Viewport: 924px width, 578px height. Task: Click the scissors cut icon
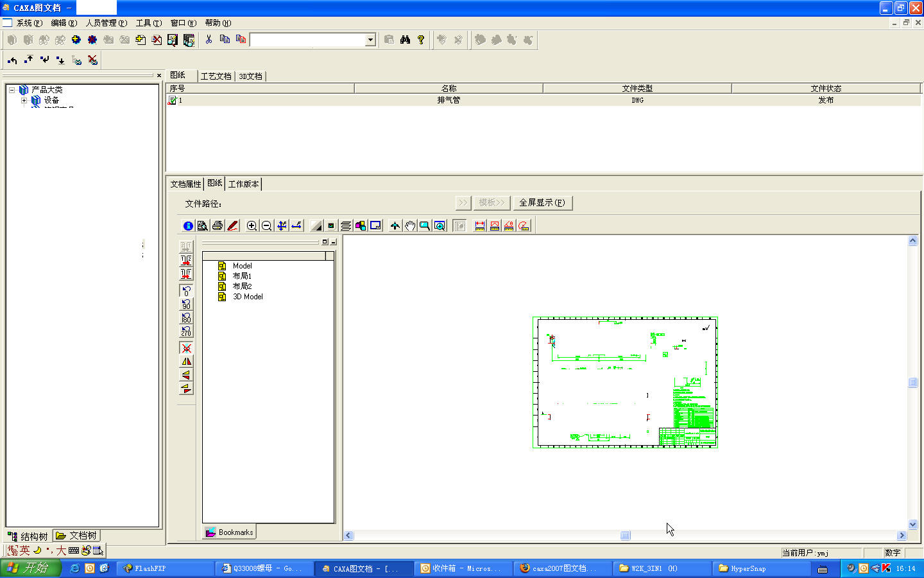(209, 40)
